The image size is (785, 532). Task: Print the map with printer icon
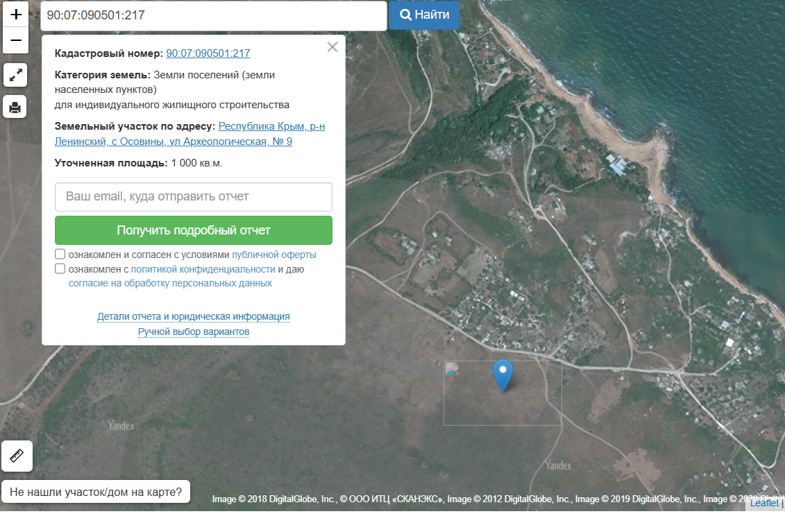pyautogui.click(x=15, y=107)
